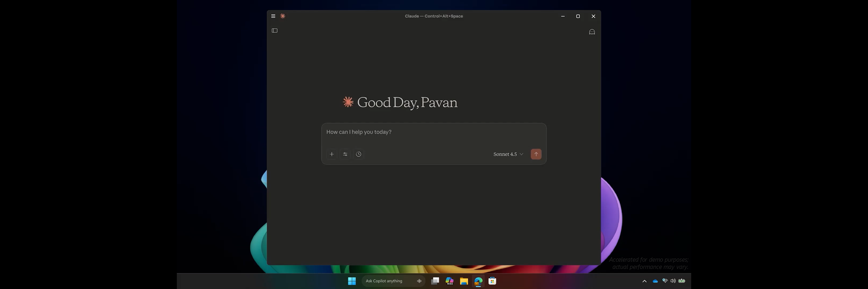Open the hamburger menu in Claude title bar
This screenshot has width=868, height=289.
(273, 16)
